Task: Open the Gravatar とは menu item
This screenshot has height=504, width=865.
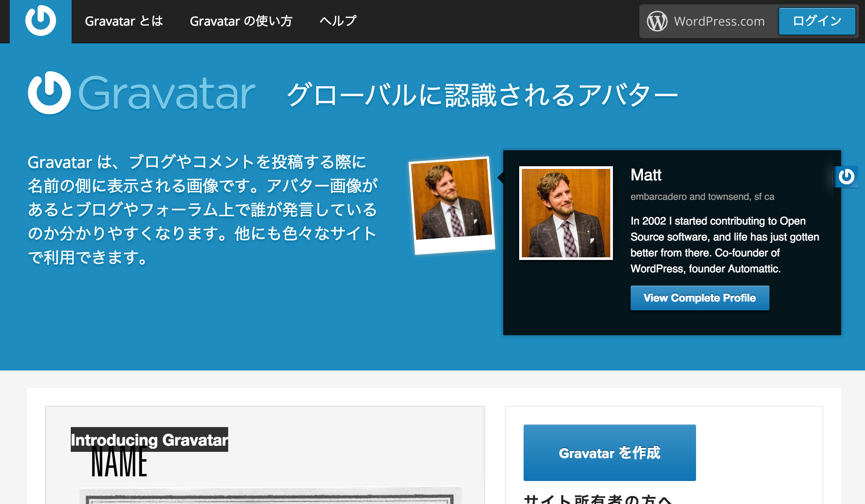Action: tap(124, 21)
